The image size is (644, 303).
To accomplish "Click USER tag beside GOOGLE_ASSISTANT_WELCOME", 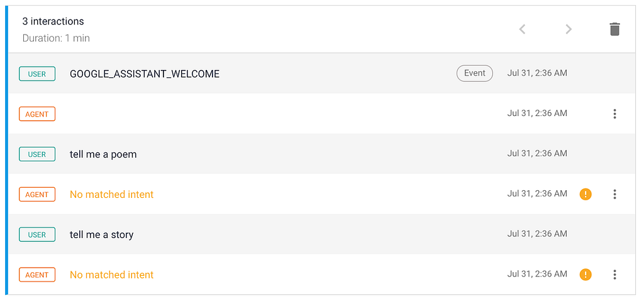I will pyautogui.click(x=37, y=74).
